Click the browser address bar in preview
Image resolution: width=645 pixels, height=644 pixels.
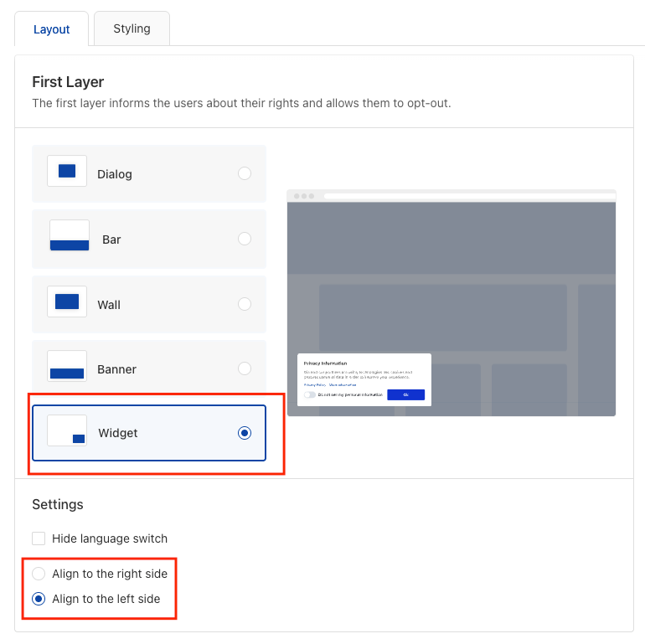pyautogui.click(x=470, y=196)
